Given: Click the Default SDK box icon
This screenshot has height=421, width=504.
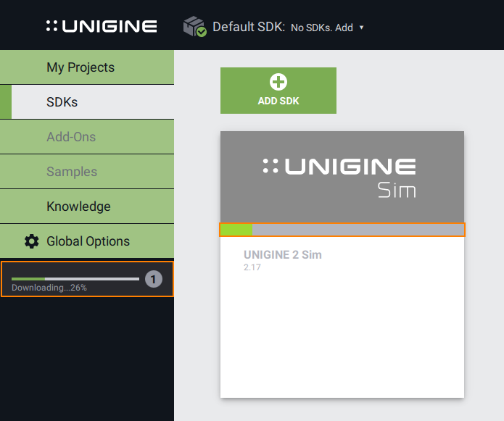Looking at the screenshot, I should (x=194, y=27).
